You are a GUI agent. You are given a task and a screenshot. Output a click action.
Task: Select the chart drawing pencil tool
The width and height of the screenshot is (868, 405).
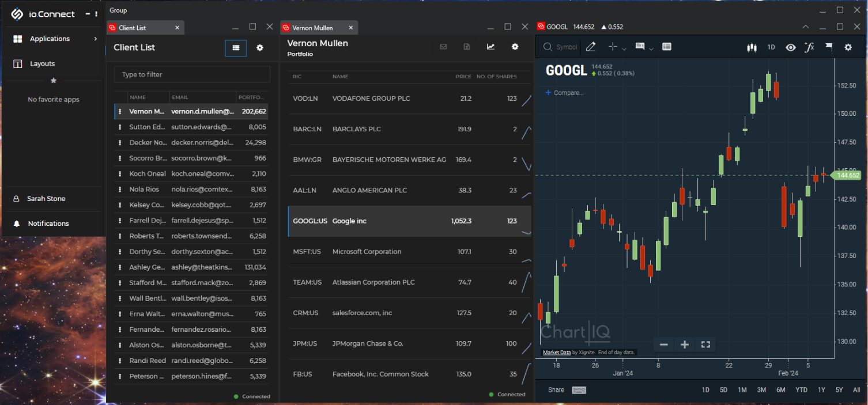(591, 47)
